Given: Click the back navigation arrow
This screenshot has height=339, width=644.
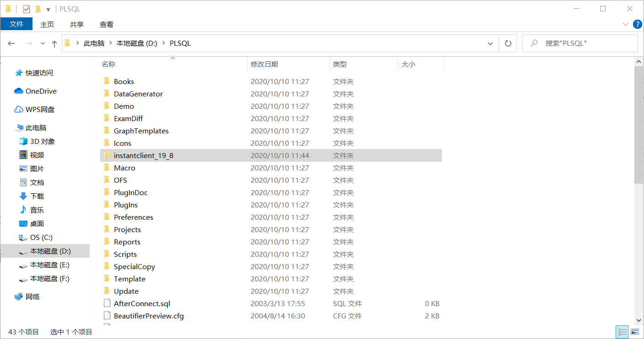Looking at the screenshot, I should coord(11,43).
